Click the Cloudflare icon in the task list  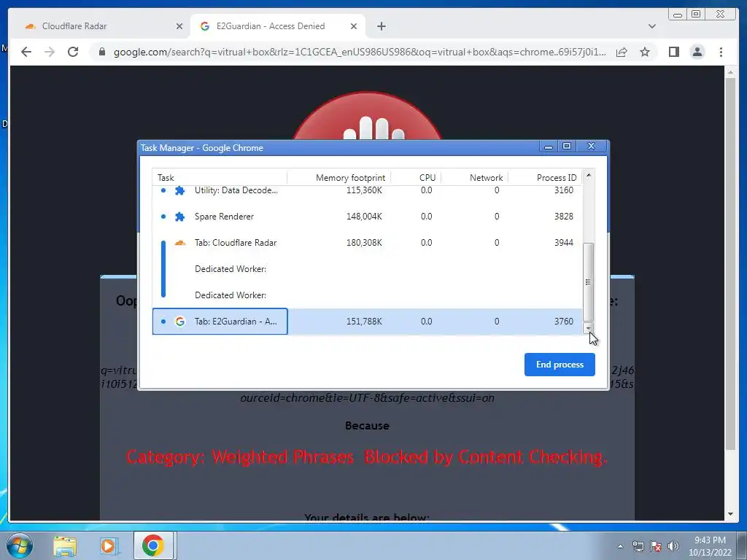coord(179,243)
